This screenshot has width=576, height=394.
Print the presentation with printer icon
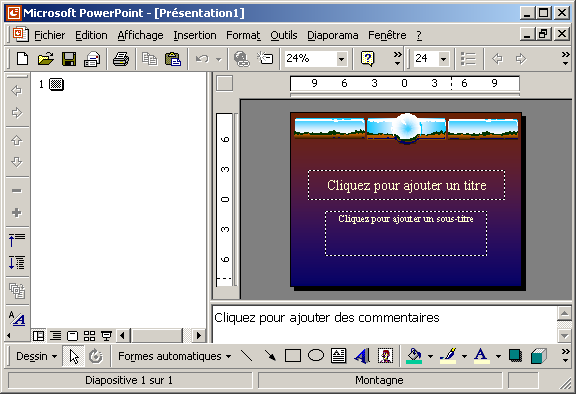(121, 59)
